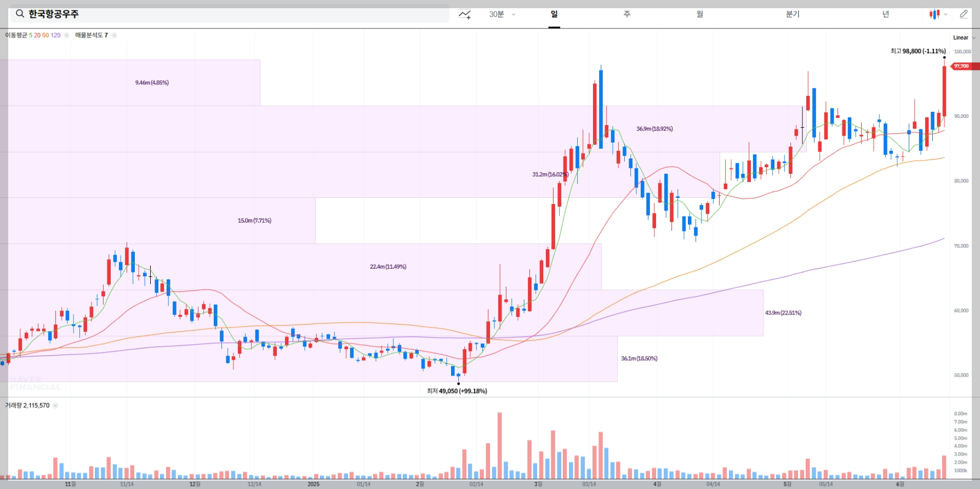
Task: Switch to the 분기 quarterly tab
Action: point(793,14)
